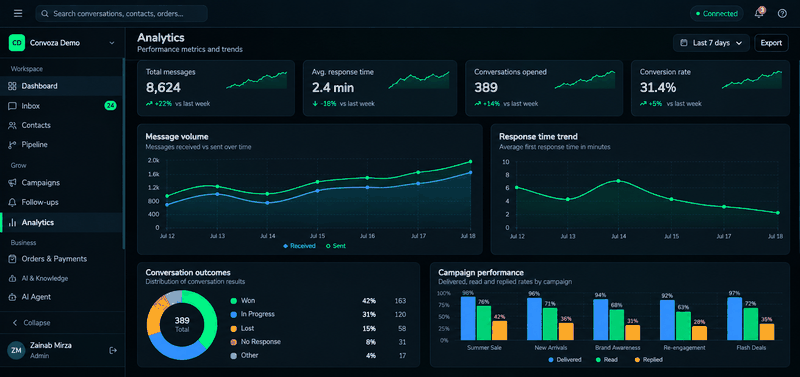Click the Connected status pill
This screenshot has width=800, height=377.
pos(716,14)
